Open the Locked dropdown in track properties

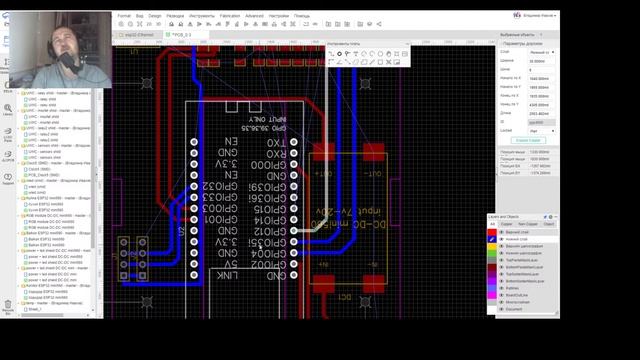[x=542, y=131]
